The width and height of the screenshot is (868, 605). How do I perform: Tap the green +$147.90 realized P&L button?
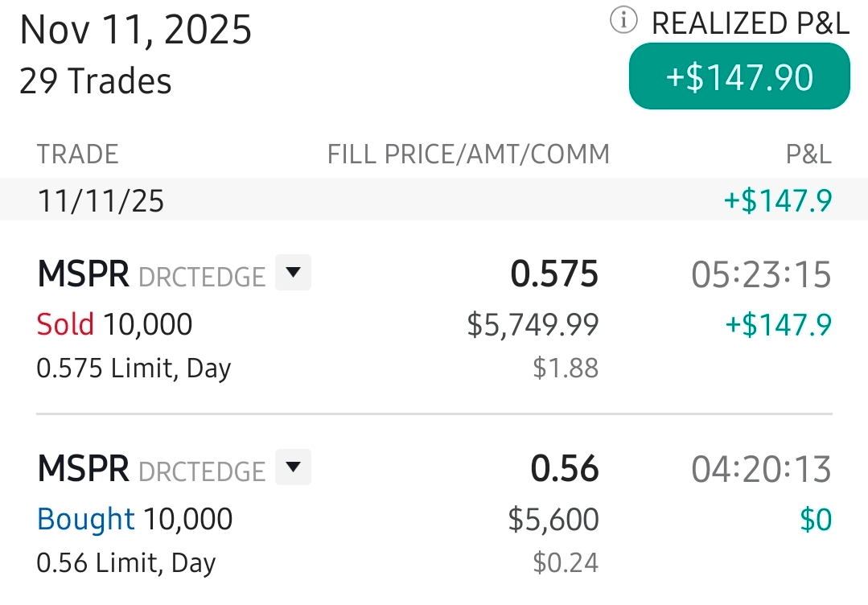(x=738, y=76)
